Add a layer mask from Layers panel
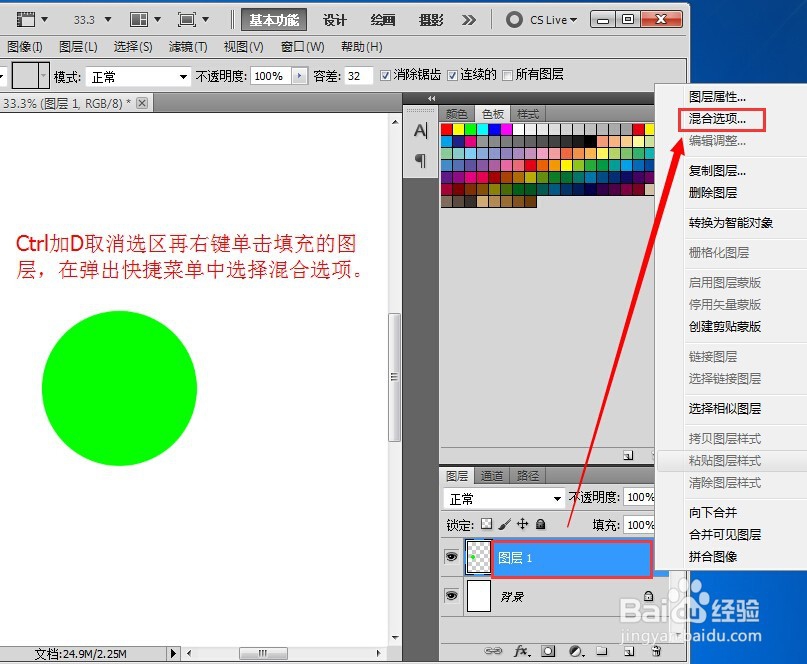This screenshot has height=664, width=807. coord(548,651)
